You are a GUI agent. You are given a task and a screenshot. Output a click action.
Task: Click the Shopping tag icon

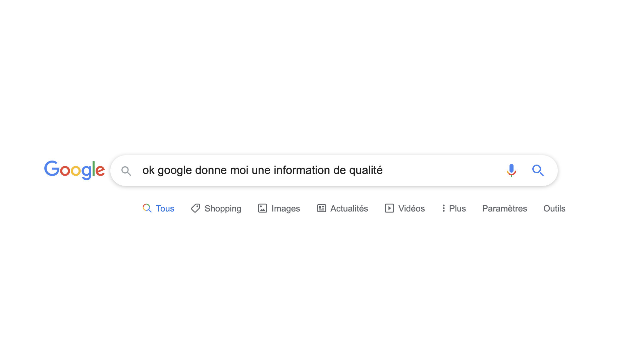[196, 208]
